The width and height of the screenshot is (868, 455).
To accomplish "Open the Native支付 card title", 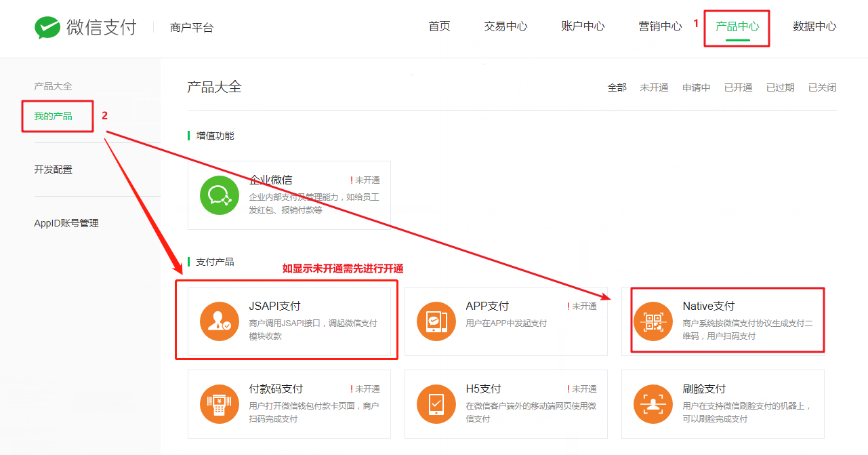I will click(708, 306).
